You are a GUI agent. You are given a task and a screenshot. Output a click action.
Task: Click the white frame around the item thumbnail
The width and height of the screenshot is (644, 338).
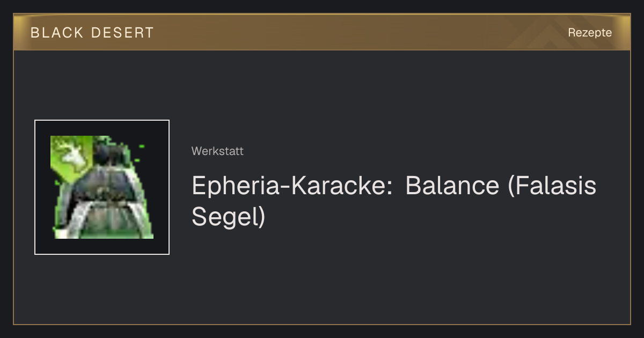click(x=102, y=120)
